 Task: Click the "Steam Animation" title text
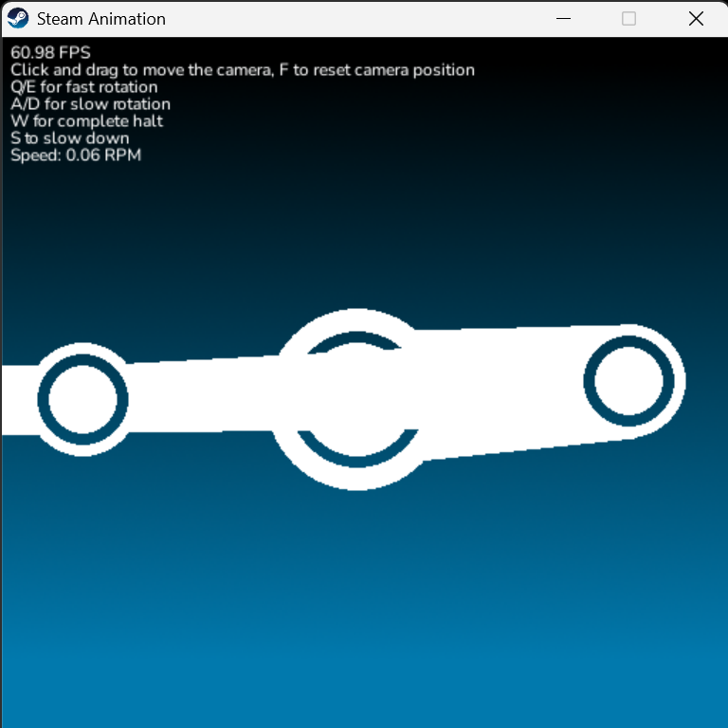click(101, 19)
